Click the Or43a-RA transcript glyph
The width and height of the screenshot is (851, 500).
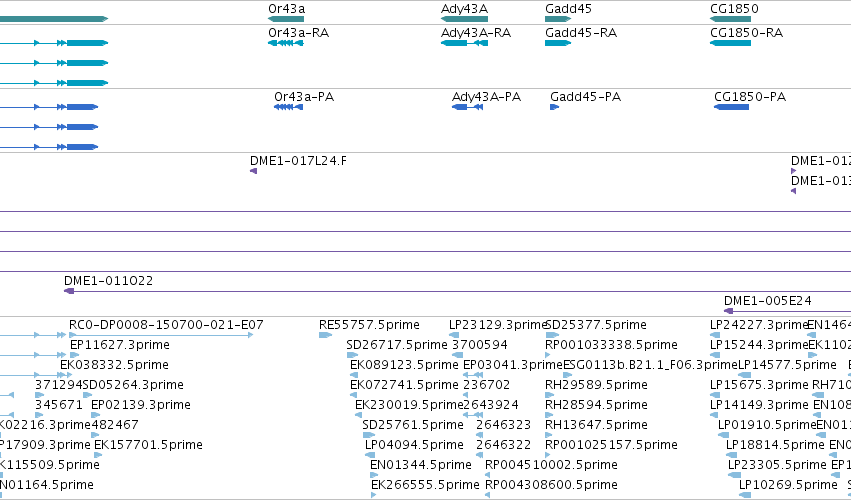pyautogui.click(x=286, y=43)
